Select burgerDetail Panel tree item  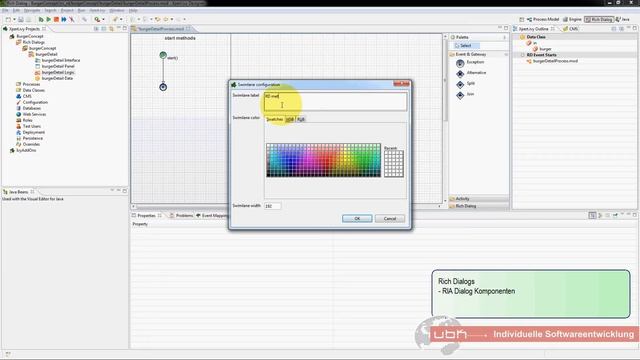[x=58, y=66]
